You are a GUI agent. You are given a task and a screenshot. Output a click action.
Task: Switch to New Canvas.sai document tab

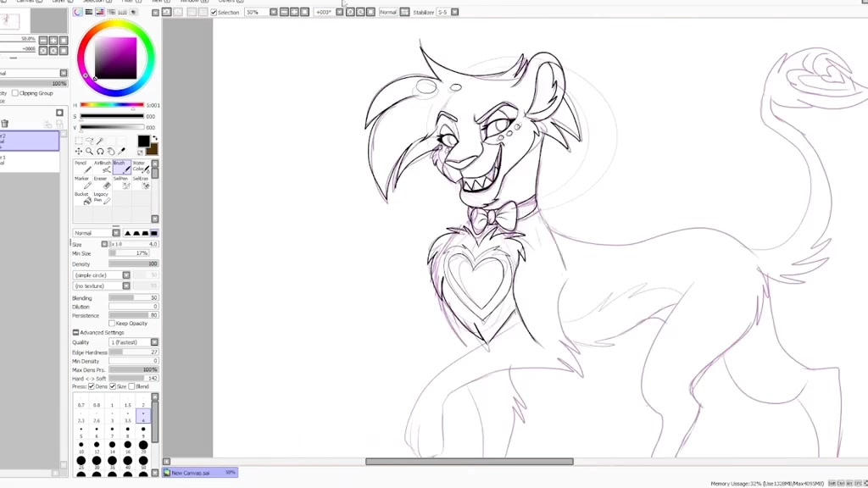point(200,473)
